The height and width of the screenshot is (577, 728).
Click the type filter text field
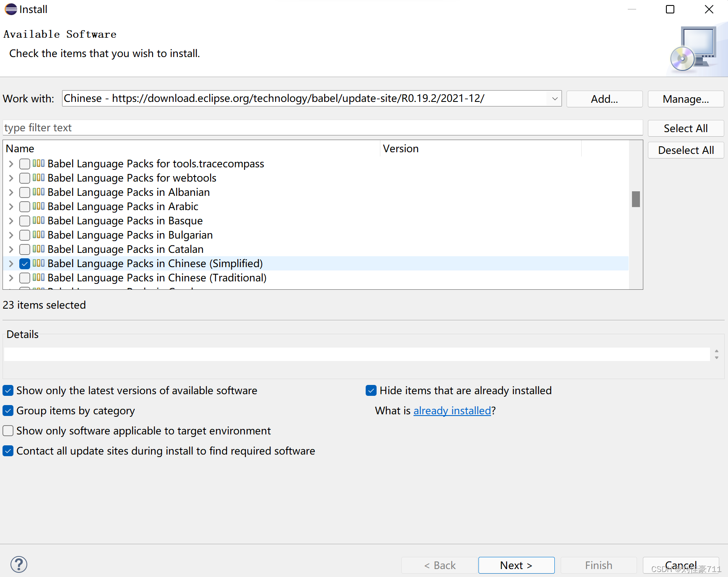(323, 127)
